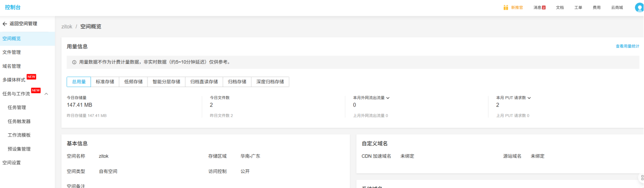Open the 新推官 gift icon
The width and height of the screenshot is (644, 188).
point(506,8)
